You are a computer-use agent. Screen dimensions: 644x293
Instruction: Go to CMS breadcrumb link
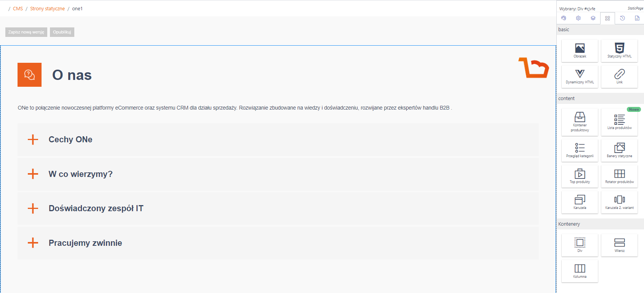click(x=18, y=9)
